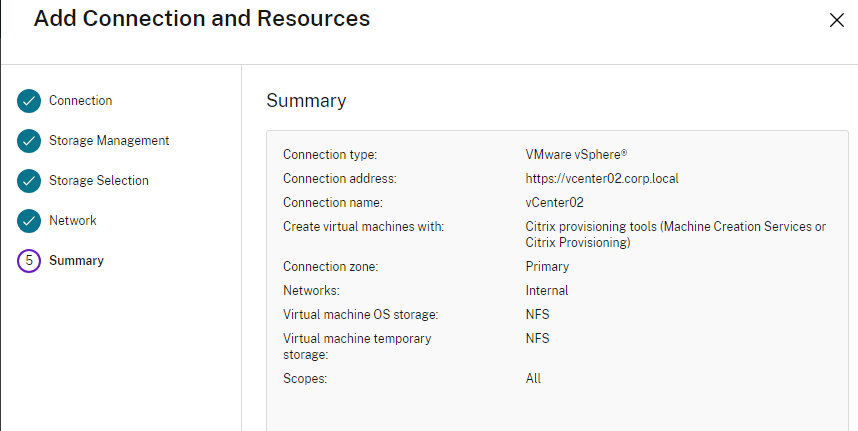Click the Storage Management checkmark icon
The height and width of the screenshot is (431, 858).
click(28, 141)
